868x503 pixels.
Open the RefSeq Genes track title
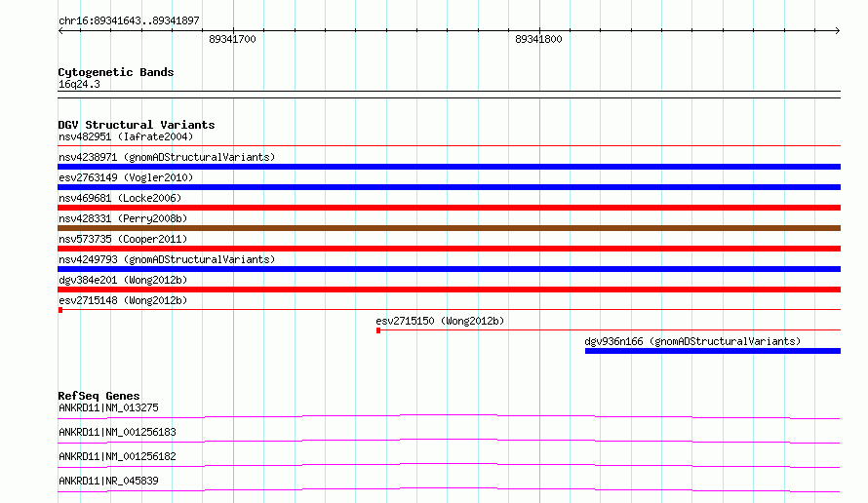99,396
